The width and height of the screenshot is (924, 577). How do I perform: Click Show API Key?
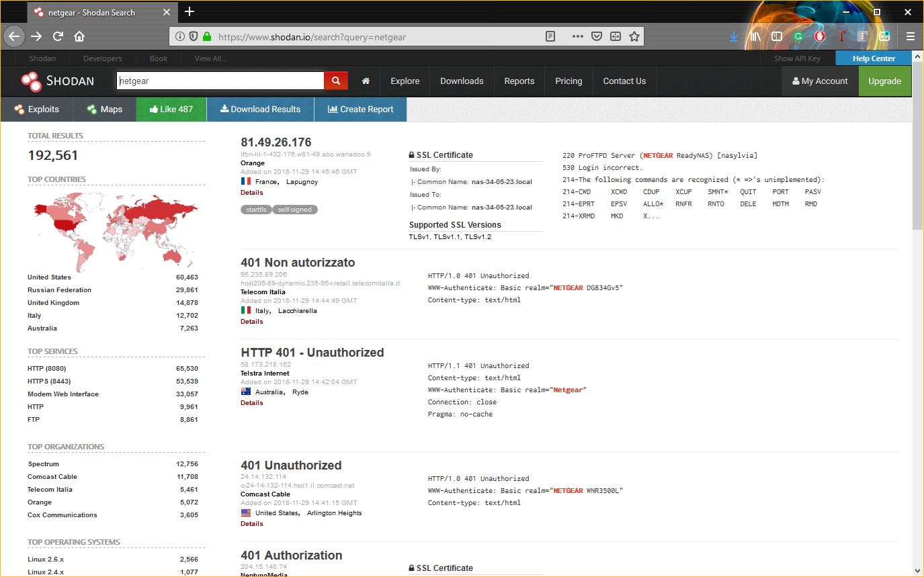[797, 58]
